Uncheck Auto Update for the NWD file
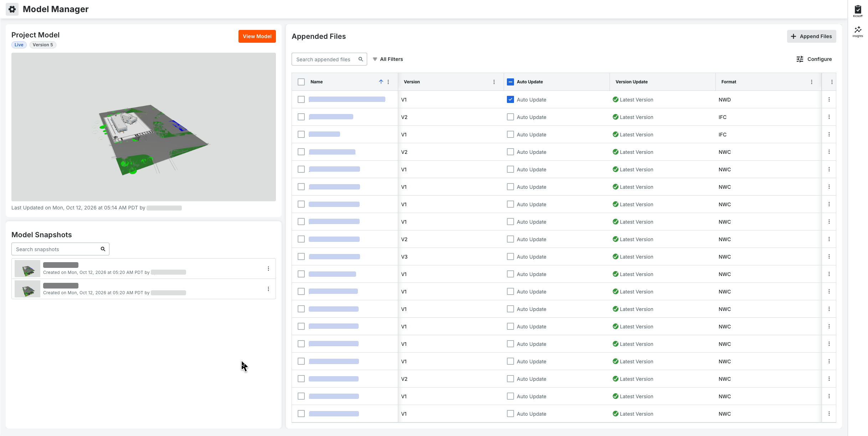Viewport: 868px width, 436px height. coord(510,99)
